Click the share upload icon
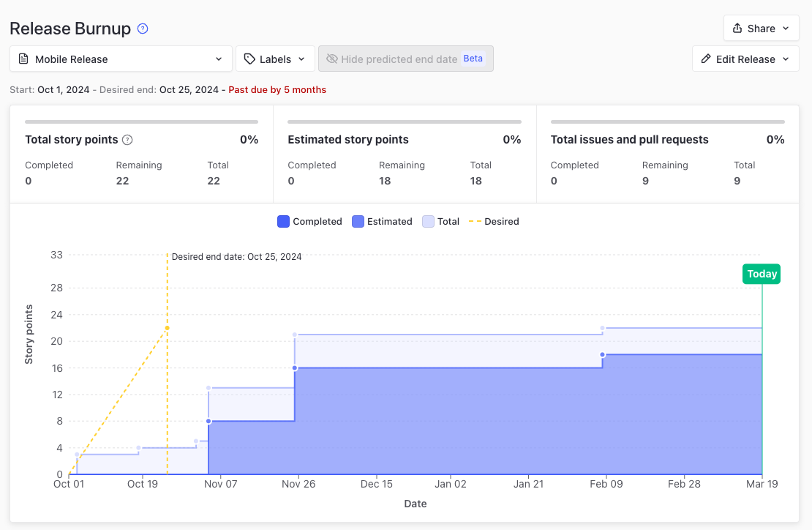812x530 pixels. pyautogui.click(x=737, y=29)
